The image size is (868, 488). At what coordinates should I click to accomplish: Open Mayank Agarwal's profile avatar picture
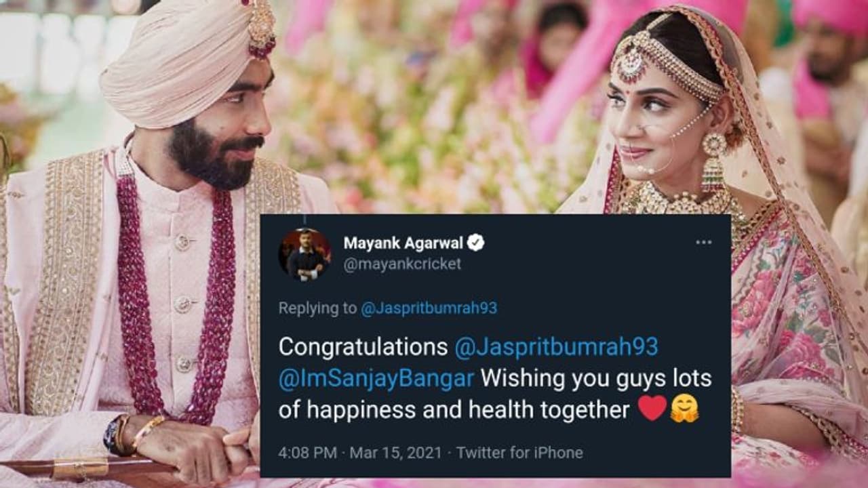pos(305,254)
